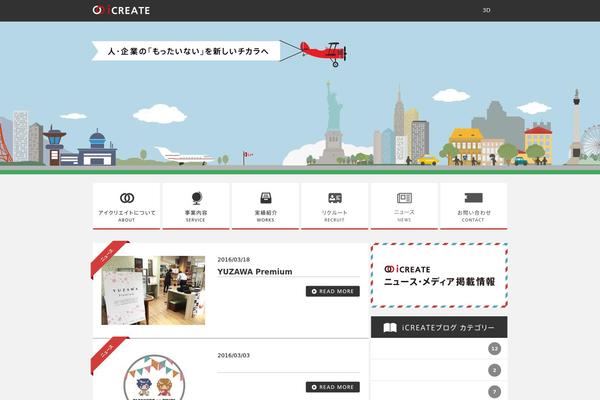Click the newspaper NEWS icon
Image resolution: width=600 pixels, height=400 pixels.
point(404,198)
